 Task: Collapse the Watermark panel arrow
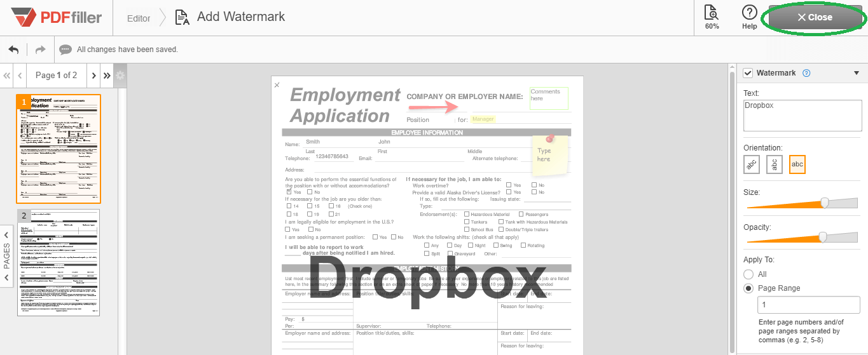tap(857, 73)
